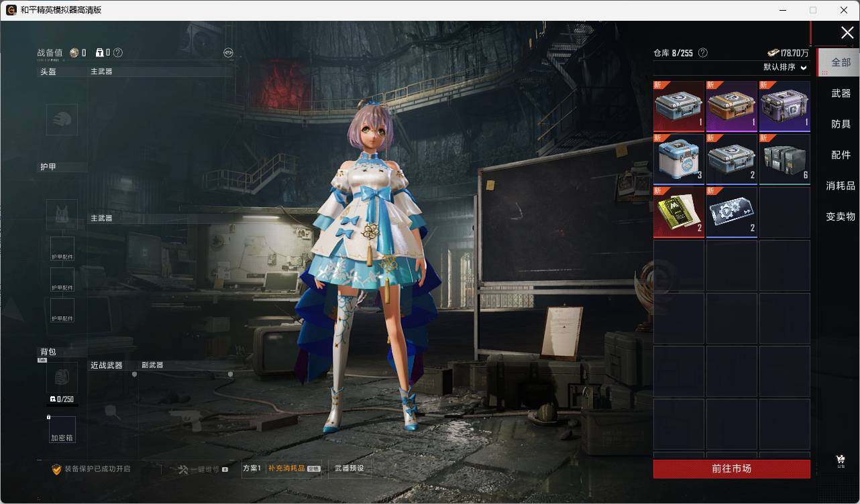Click 补充消耗品 refill button
Image resolution: width=860 pixels, height=504 pixels.
294,468
